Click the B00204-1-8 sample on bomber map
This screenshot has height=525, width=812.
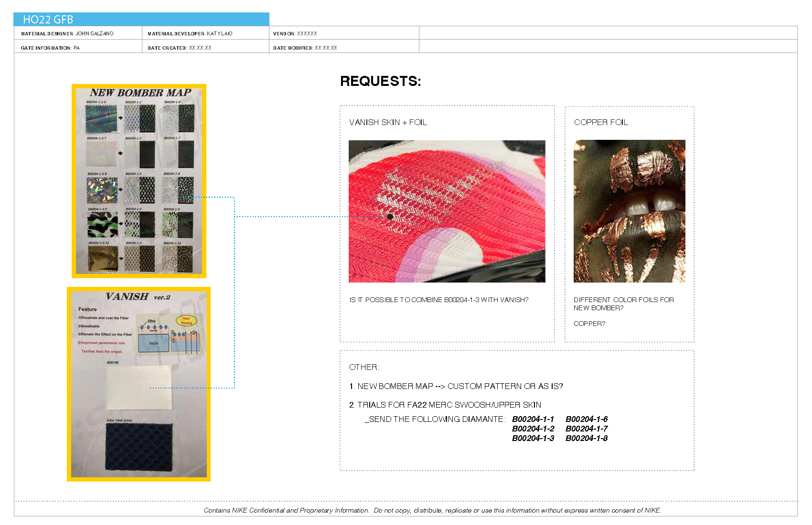tap(178, 190)
